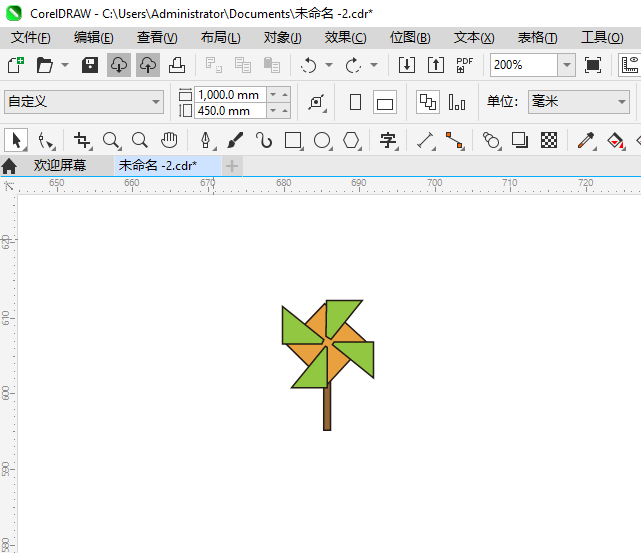Select the Crop tool
641x553 pixels.
(x=83, y=140)
